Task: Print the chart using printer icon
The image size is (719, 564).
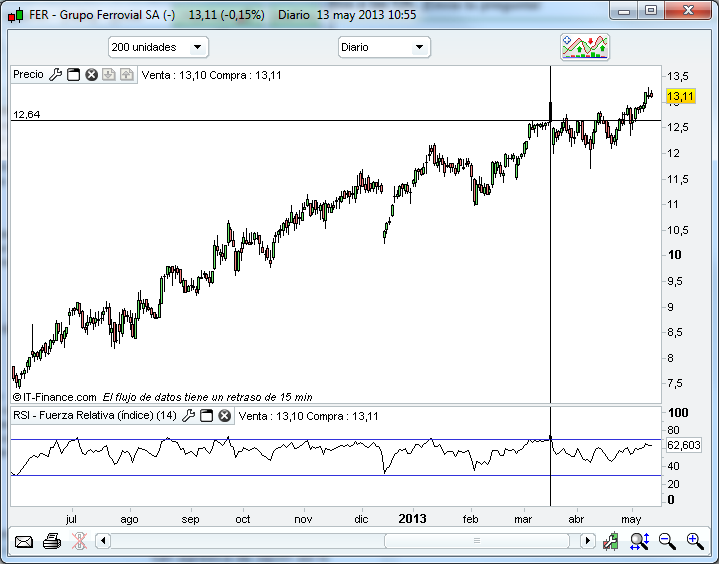Action: (x=52, y=542)
